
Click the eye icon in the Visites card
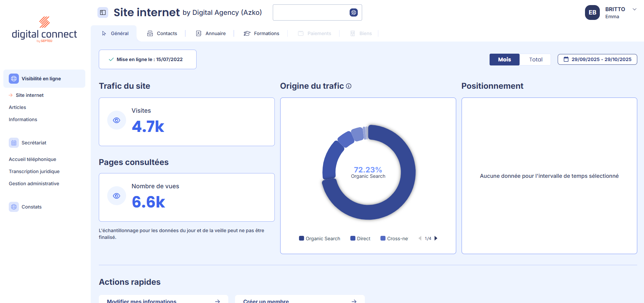[117, 120]
